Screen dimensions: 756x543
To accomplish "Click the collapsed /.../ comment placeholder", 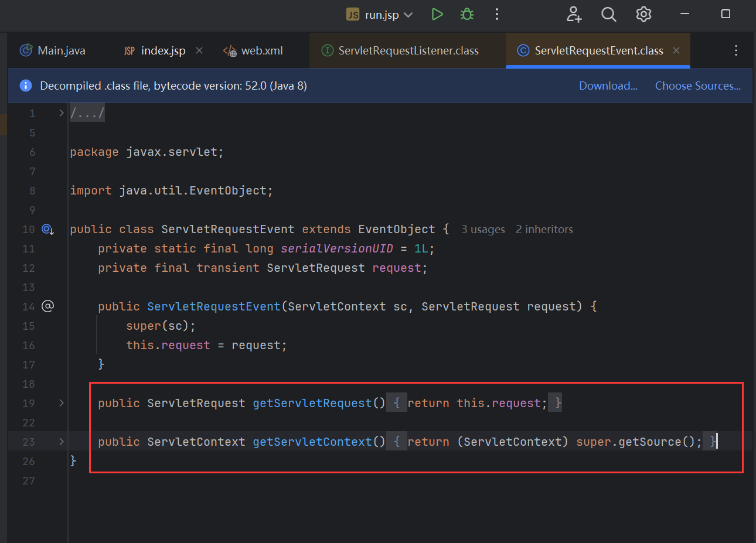I will tap(87, 113).
